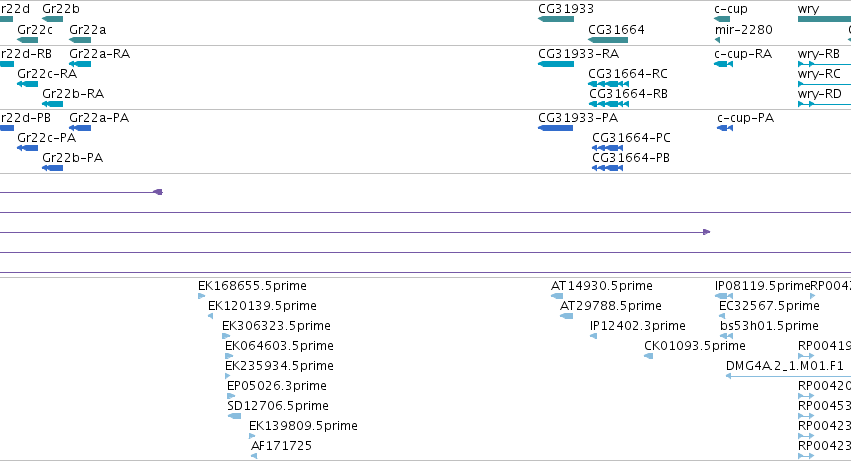Click the purple arrowhead ending after Gr22 genes

click(158, 192)
